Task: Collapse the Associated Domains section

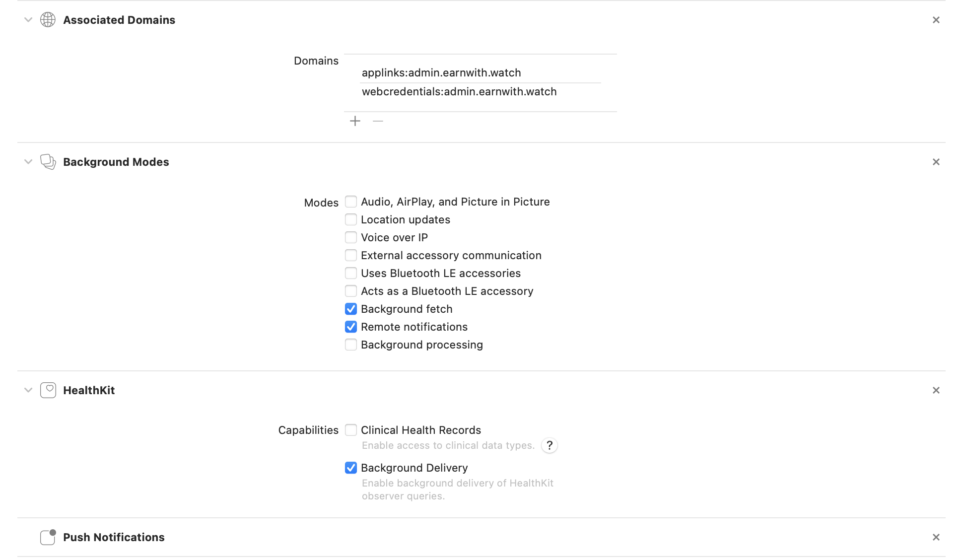Action: [x=28, y=20]
